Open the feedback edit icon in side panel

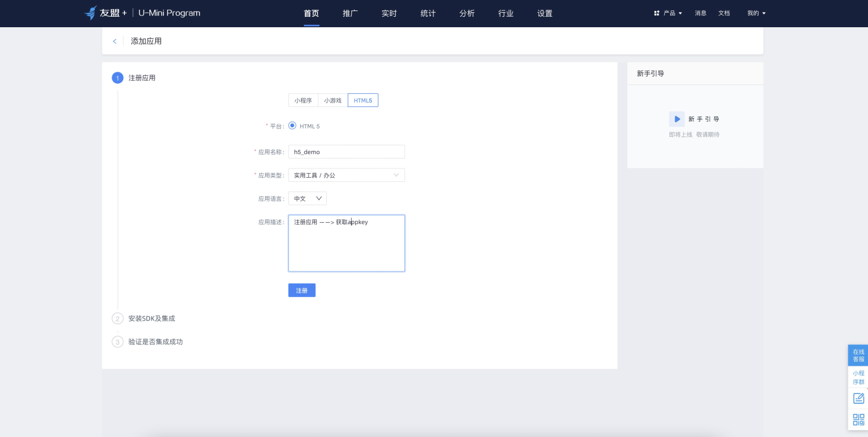tap(859, 398)
